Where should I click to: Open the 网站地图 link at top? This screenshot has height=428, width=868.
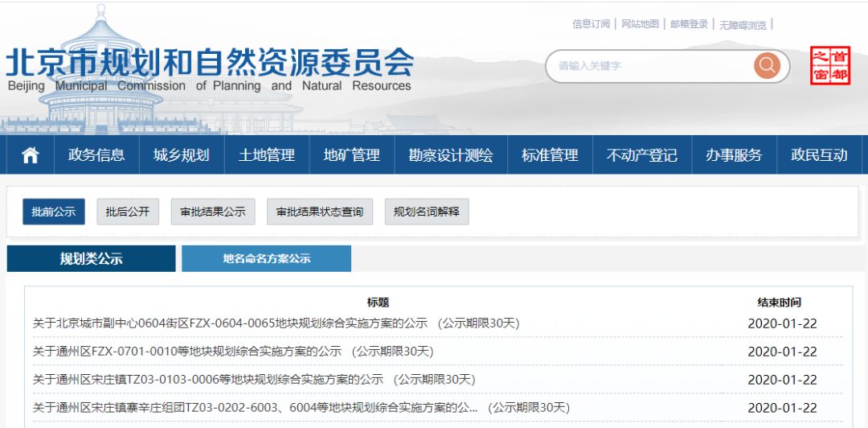(640, 24)
